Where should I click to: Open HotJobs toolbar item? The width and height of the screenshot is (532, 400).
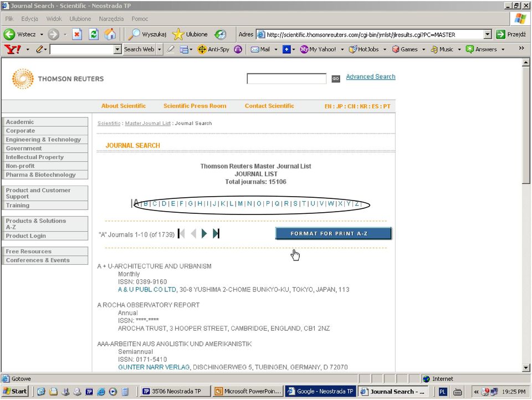coord(364,49)
